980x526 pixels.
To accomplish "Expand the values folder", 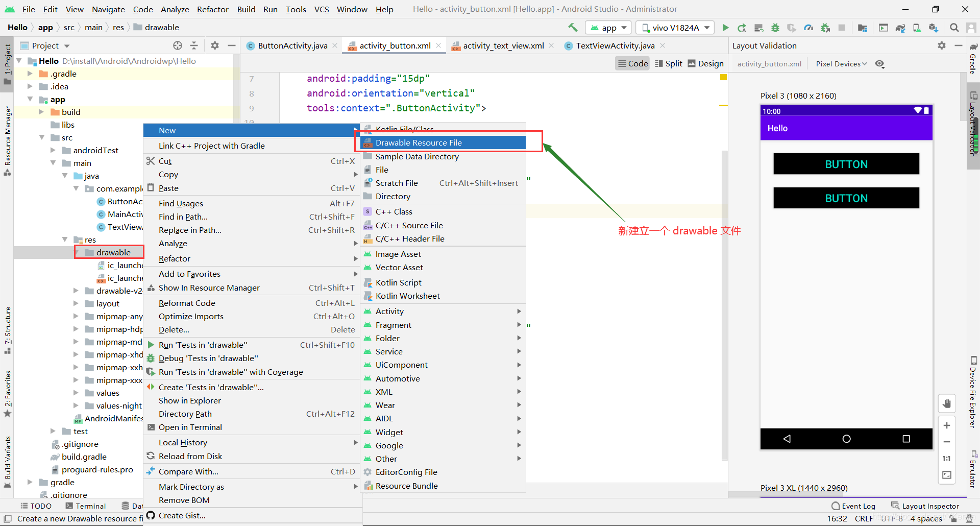I will [x=76, y=393].
